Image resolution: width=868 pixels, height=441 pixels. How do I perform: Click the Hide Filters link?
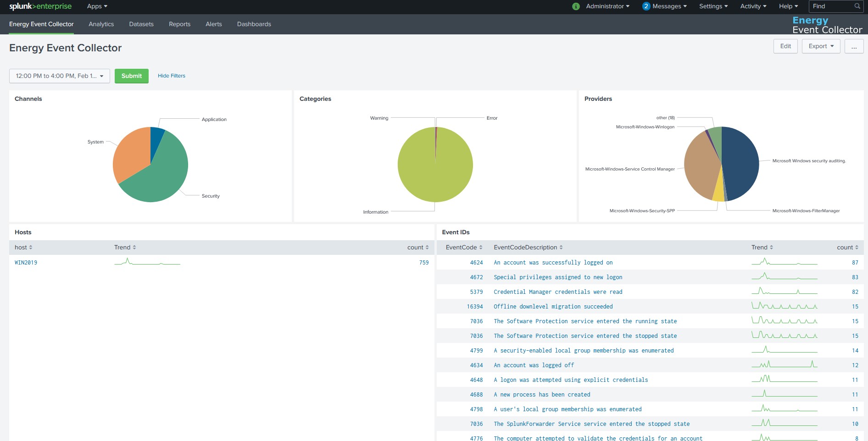172,76
